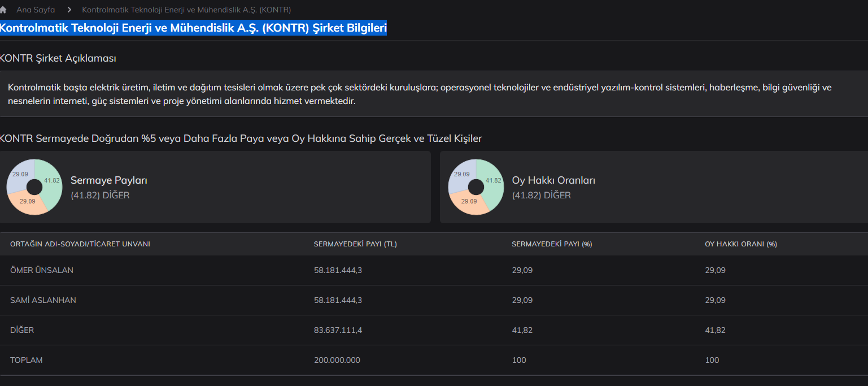Screen dimensions: 868x386
Task: Select the highlighted Şirket Bilgileri page title
Action: (x=193, y=28)
